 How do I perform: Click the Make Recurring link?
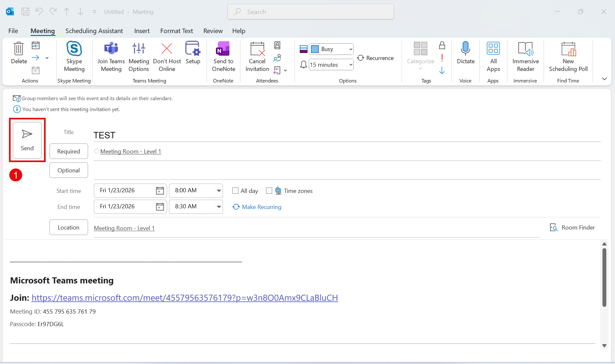261,207
